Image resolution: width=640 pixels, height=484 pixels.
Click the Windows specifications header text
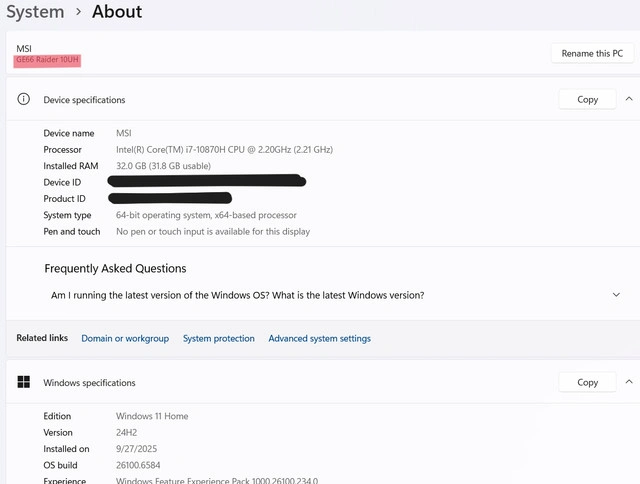(89, 383)
